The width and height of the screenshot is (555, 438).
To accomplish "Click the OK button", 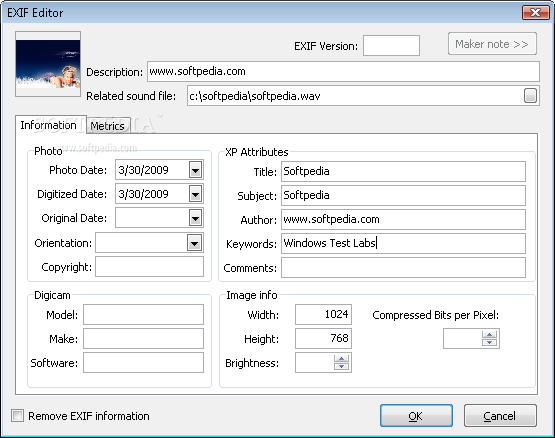I will coord(416,416).
